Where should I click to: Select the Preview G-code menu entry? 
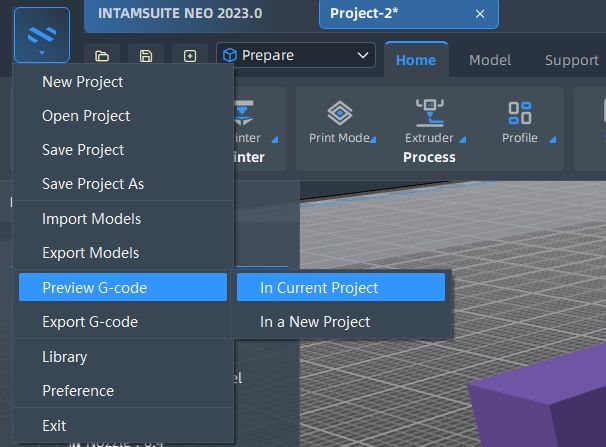(x=123, y=287)
